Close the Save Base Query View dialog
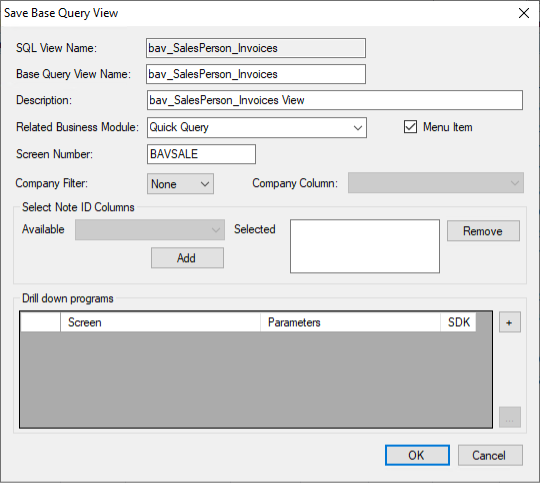The width and height of the screenshot is (540, 484). pyautogui.click(x=524, y=13)
